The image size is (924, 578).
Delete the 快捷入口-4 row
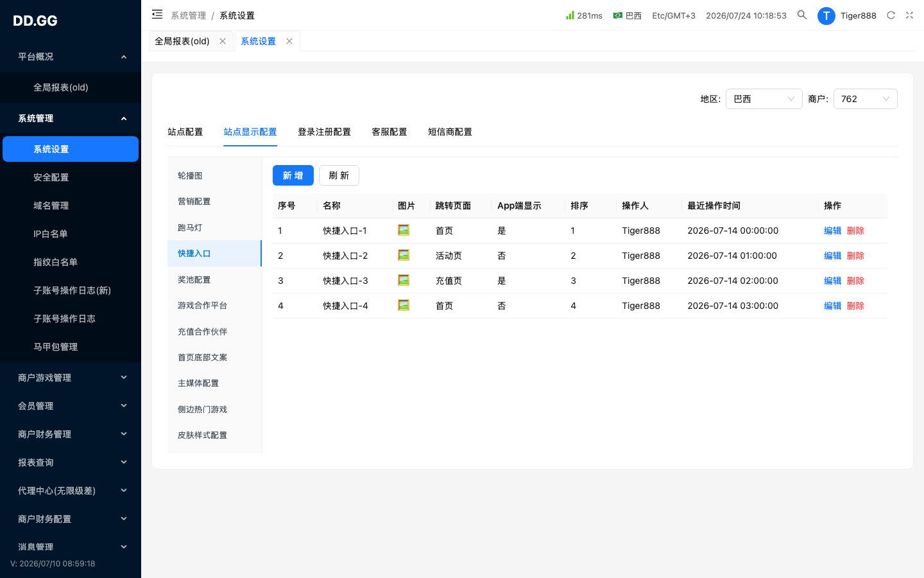pyautogui.click(x=855, y=306)
